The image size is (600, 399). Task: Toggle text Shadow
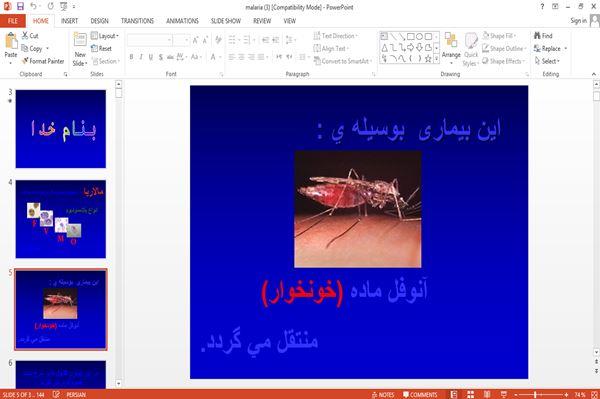(160, 57)
